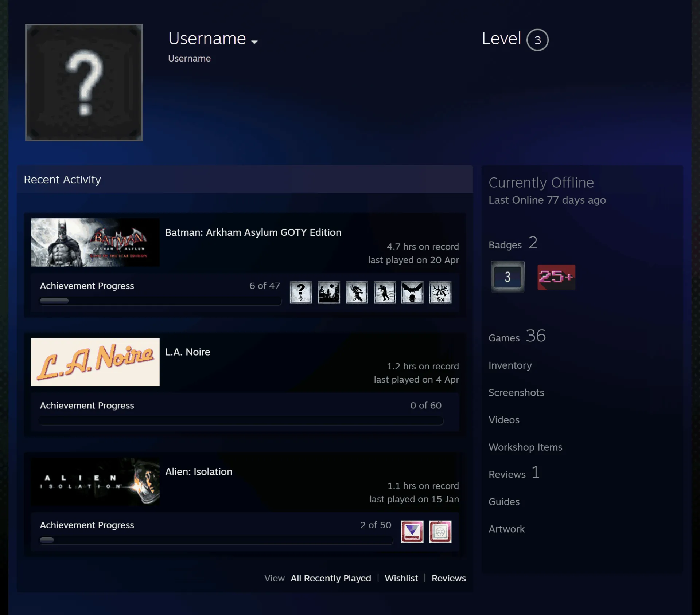Click the Batman achievement progress bar
Screen dimensions: 700x615
click(160, 301)
